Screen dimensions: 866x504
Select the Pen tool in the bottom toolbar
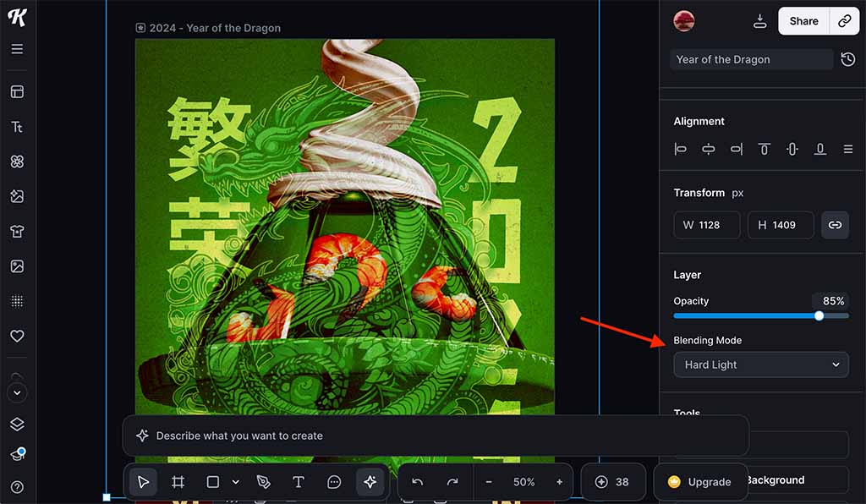pos(262,482)
